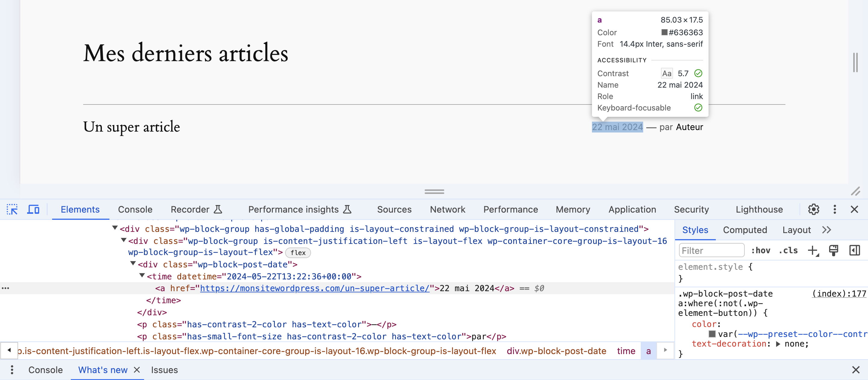Click the Auteur author link
The width and height of the screenshot is (868, 380).
(689, 127)
